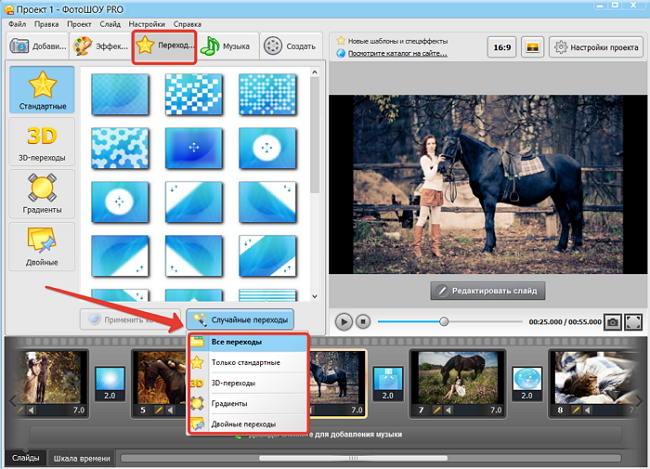Click the Применить ко всем button
Image resolution: width=650 pixels, height=469 pixels.
(x=130, y=320)
